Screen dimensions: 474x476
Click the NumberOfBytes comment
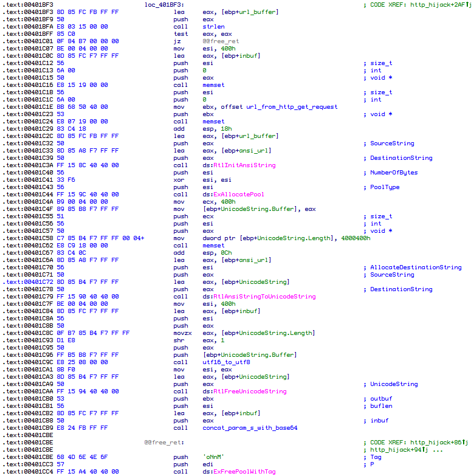coord(394,173)
